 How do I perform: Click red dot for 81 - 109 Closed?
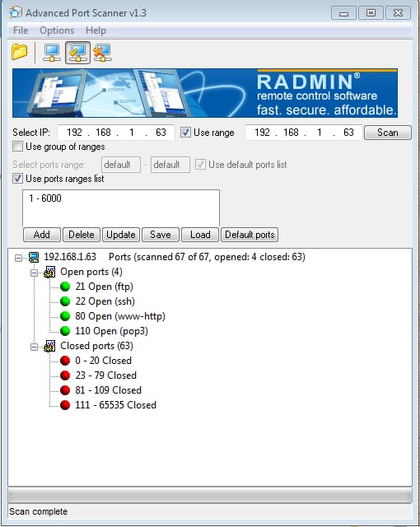click(65, 390)
